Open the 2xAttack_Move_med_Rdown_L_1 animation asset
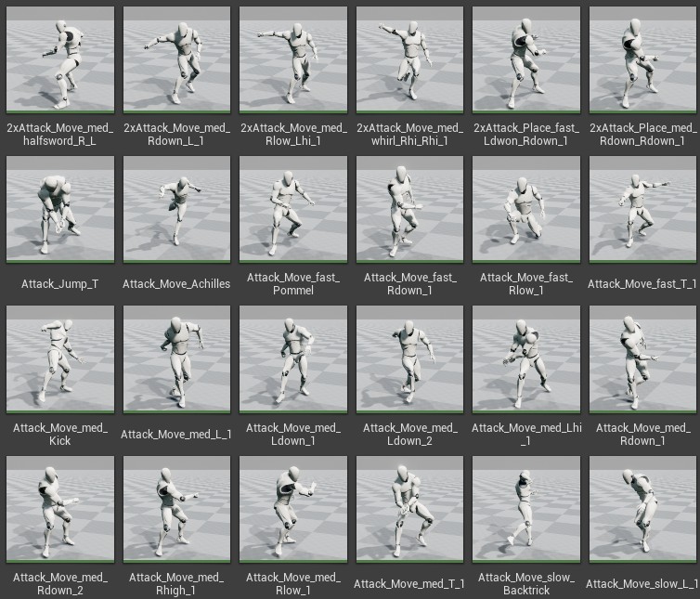The width and height of the screenshot is (700, 599). point(176,59)
